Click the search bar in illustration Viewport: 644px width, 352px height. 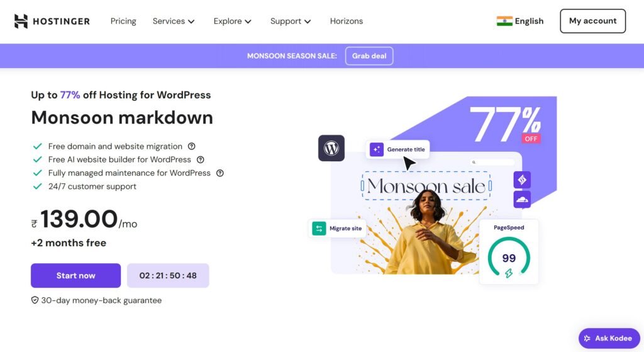click(x=492, y=162)
